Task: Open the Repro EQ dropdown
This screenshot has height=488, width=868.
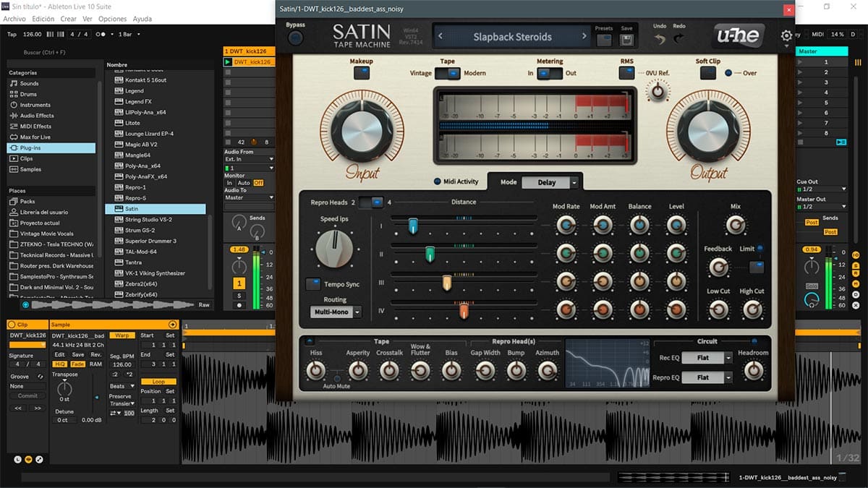Action: 708,377
